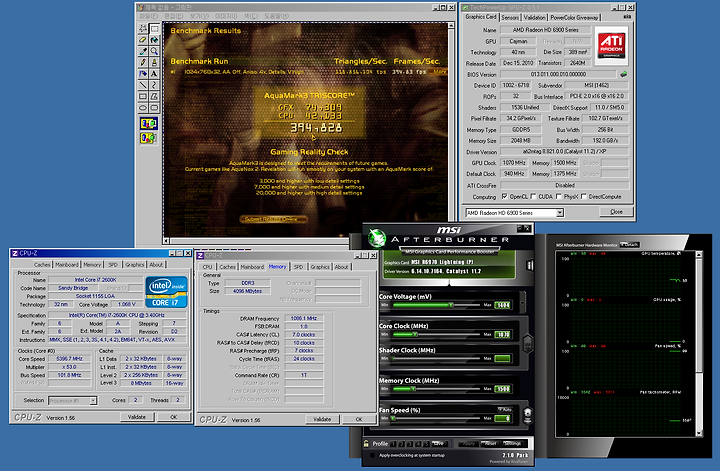Viewport: 720px width, 471px height.
Task: Select the Ellipse tool in Paint
Action: pyautogui.click(x=143, y=108)
